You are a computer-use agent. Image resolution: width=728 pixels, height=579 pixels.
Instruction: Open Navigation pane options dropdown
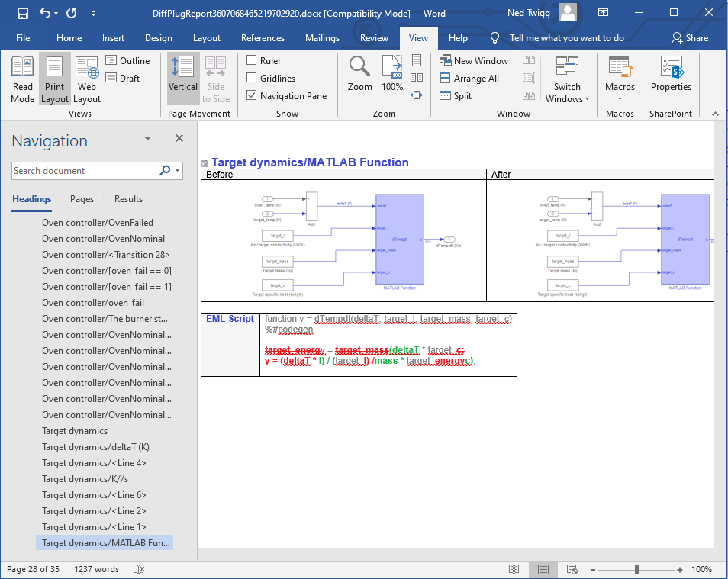[147, 138]
